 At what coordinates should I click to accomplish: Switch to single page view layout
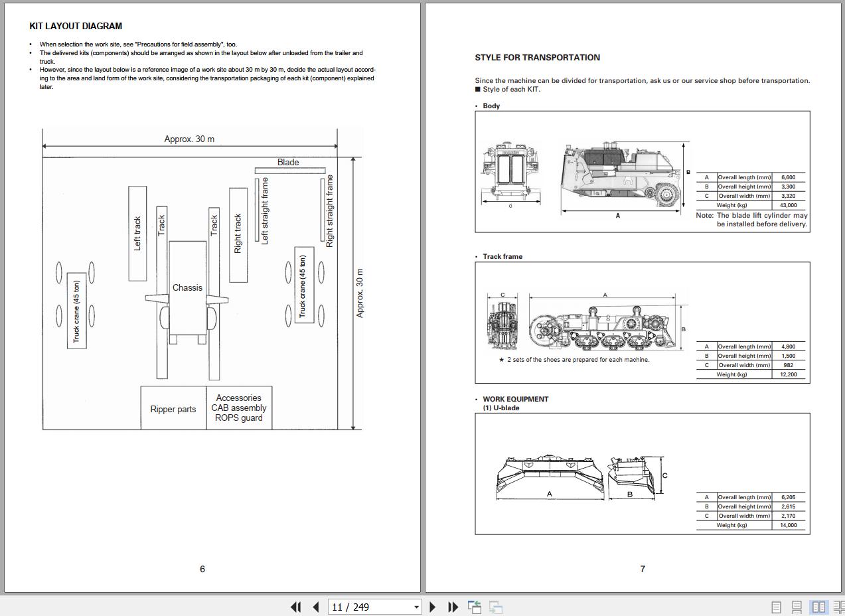[775, 607]
